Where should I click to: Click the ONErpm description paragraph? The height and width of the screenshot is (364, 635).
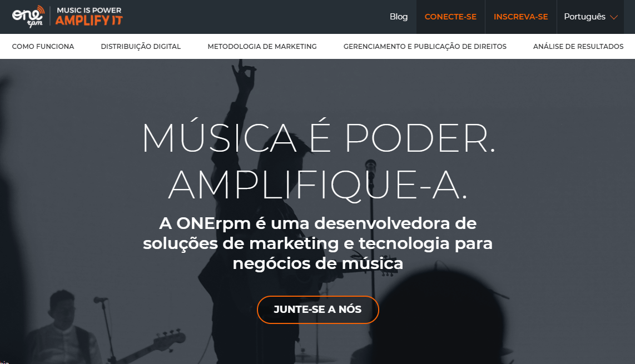point(318,243)
